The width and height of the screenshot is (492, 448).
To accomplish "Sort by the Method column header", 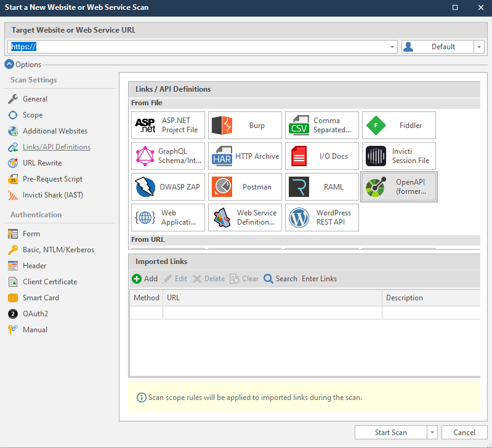I will tap(146, 297).
